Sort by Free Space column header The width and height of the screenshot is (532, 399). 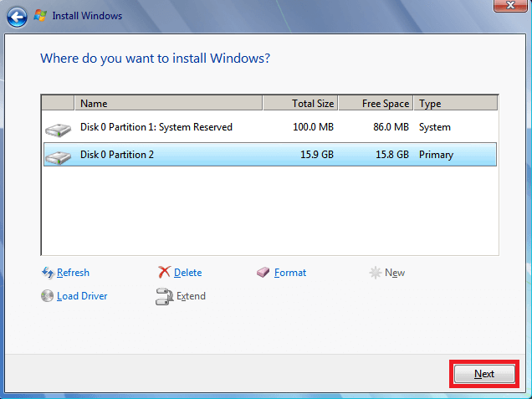coord(376,104)
